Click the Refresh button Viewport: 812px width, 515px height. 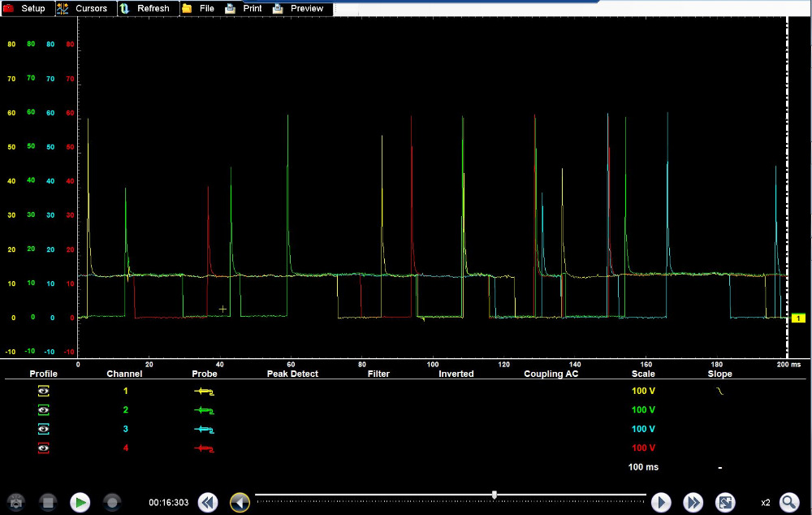point(146,8)
